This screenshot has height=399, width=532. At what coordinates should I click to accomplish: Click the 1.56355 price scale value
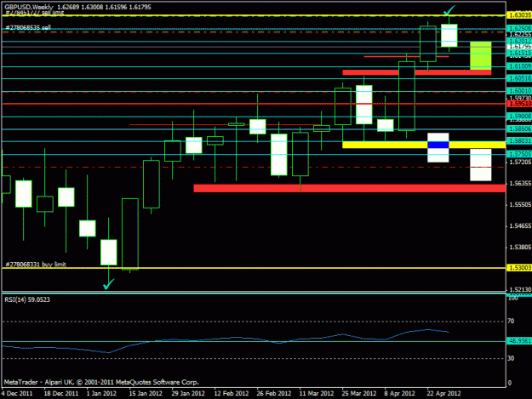[520, 184]
